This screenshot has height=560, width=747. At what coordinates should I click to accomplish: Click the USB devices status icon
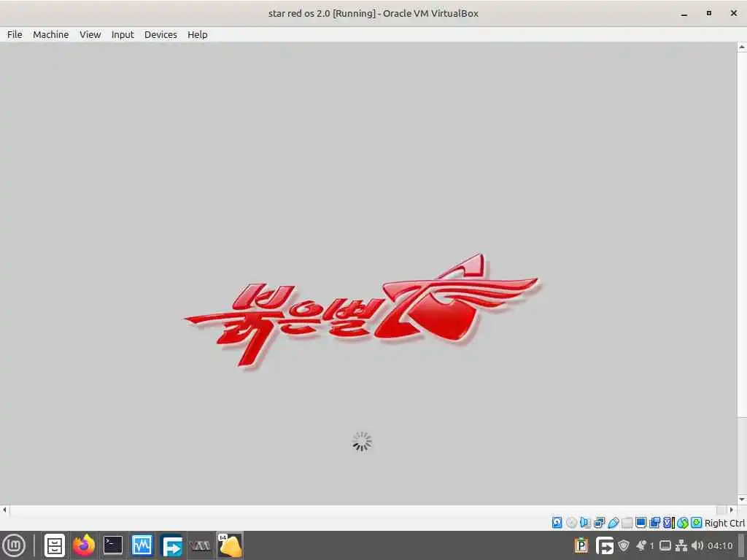(613, 523)
